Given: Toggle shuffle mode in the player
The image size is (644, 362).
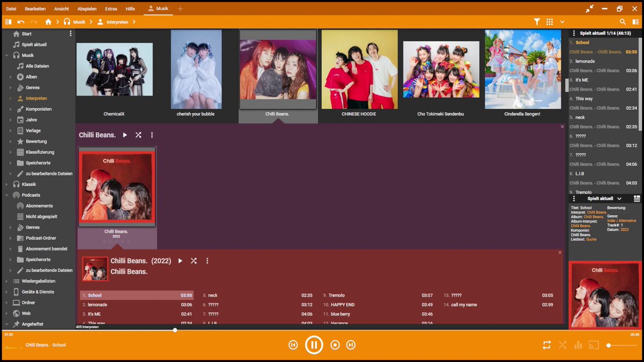Looking at the screenshot, I should (562, 345).
